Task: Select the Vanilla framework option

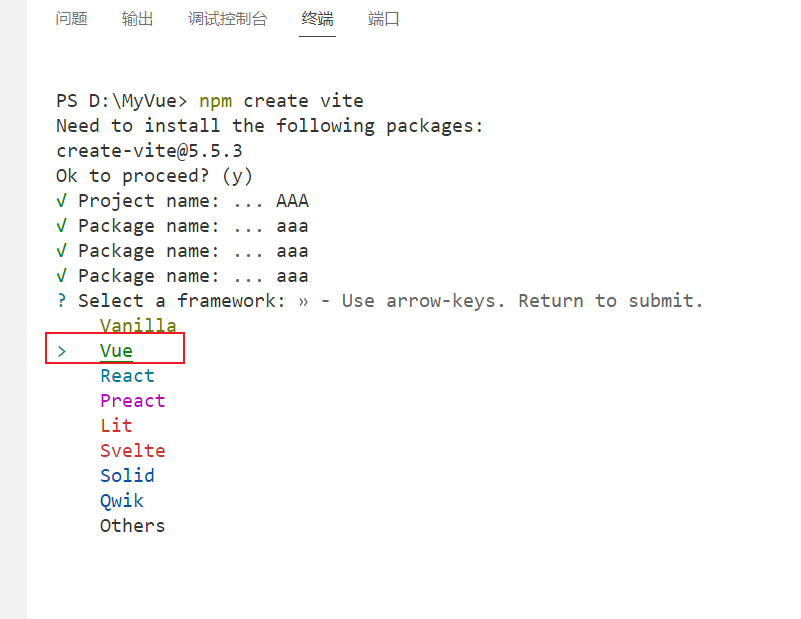Action: click(138, 325)
